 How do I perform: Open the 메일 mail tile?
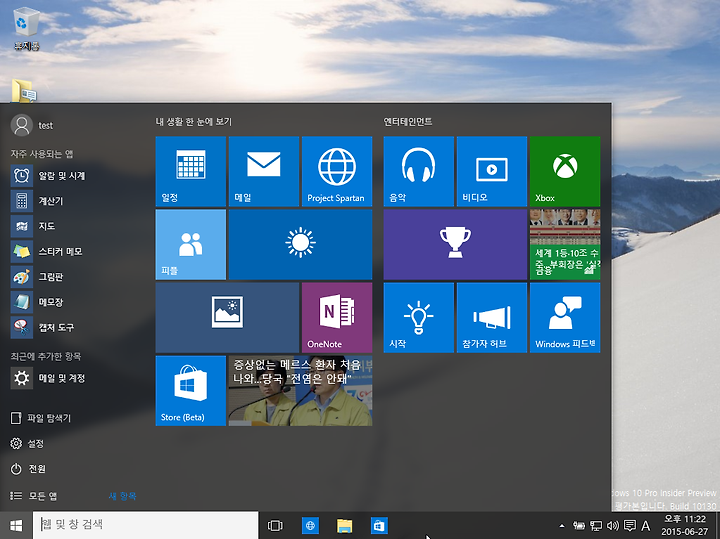click(x=264, y=171)
